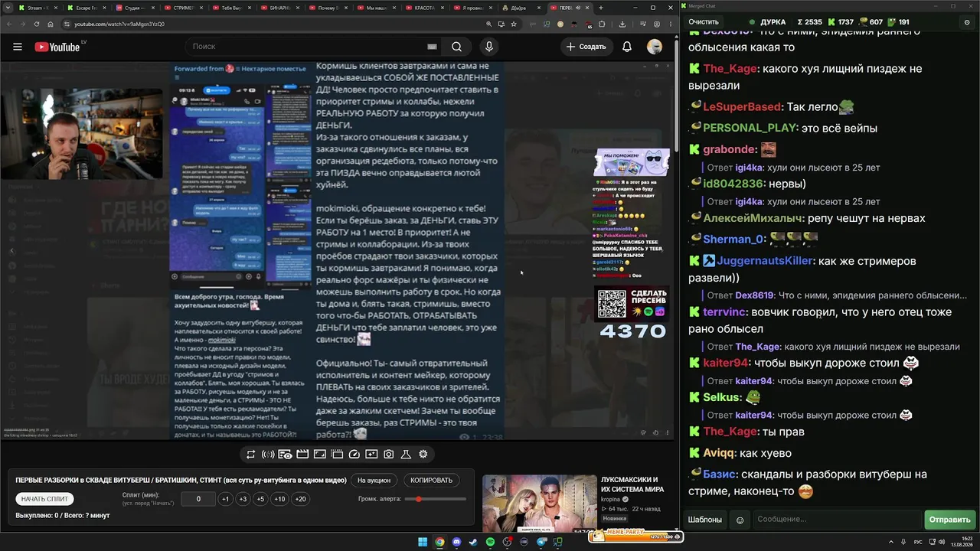This screenshot has height=551, width=980.
Task: Open Discord from the taskbar
Action: [x=456, y=543]
